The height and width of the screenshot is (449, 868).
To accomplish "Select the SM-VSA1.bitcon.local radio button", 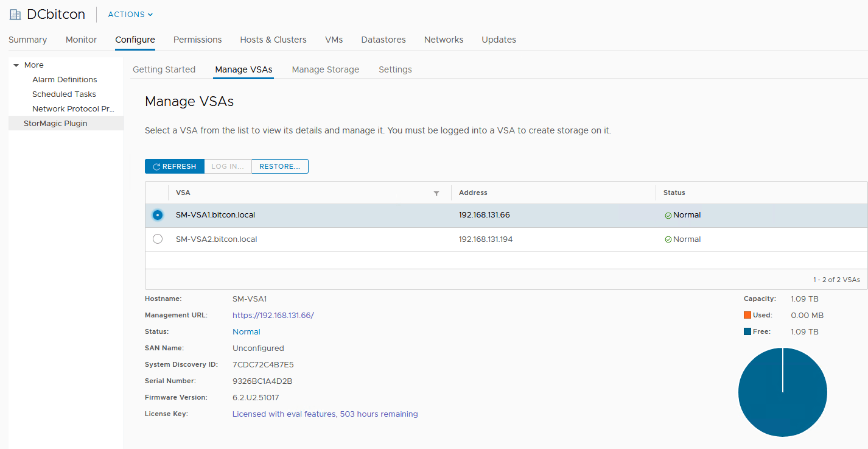I will coord(158,215).
